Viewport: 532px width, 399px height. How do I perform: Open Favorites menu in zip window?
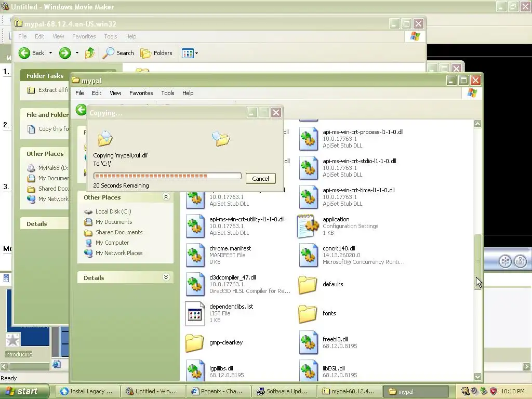click(84, 36)
